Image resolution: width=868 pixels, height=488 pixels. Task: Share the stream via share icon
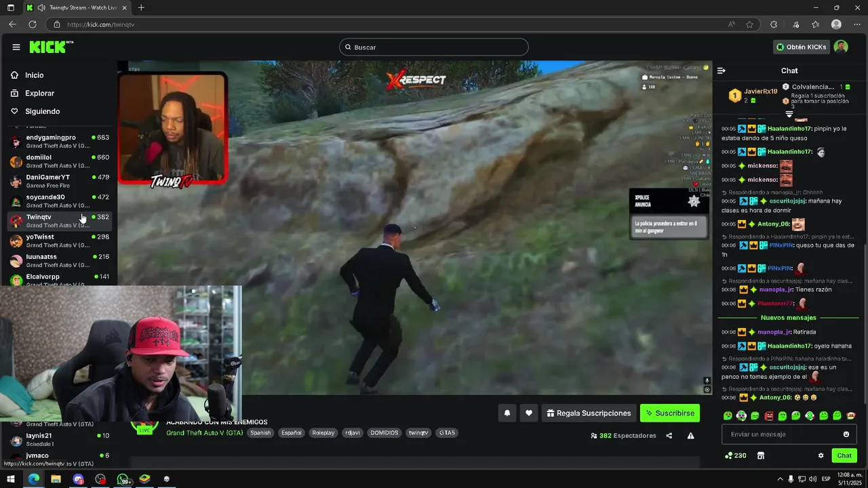click(669, 436)
